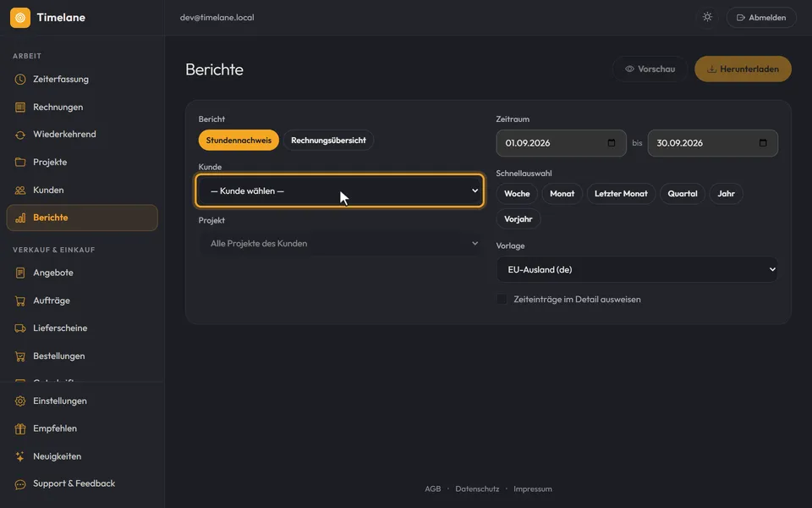Click the Bestellungen cart icon
Screen dimensions: 812x508
click(20, 356)
